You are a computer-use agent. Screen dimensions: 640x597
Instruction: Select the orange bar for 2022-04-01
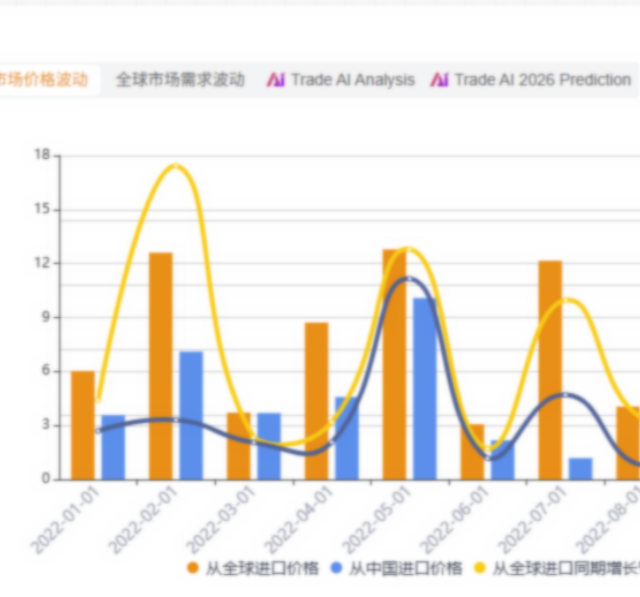coord(316,400)
